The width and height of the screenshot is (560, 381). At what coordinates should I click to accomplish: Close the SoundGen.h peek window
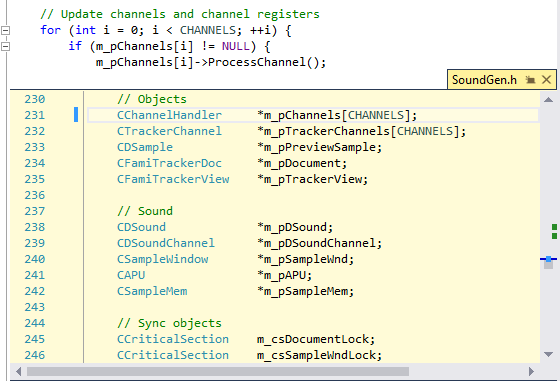click(x=546, y=80)
